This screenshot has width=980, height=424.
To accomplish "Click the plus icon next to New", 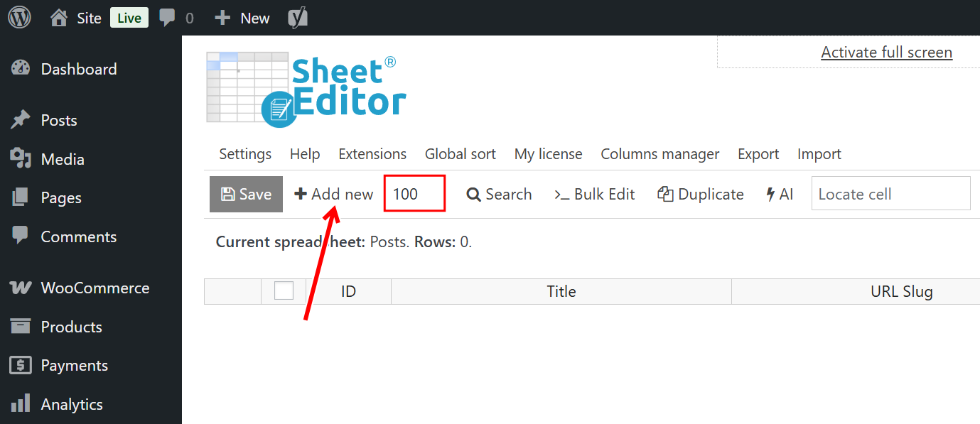I will 222,18.
